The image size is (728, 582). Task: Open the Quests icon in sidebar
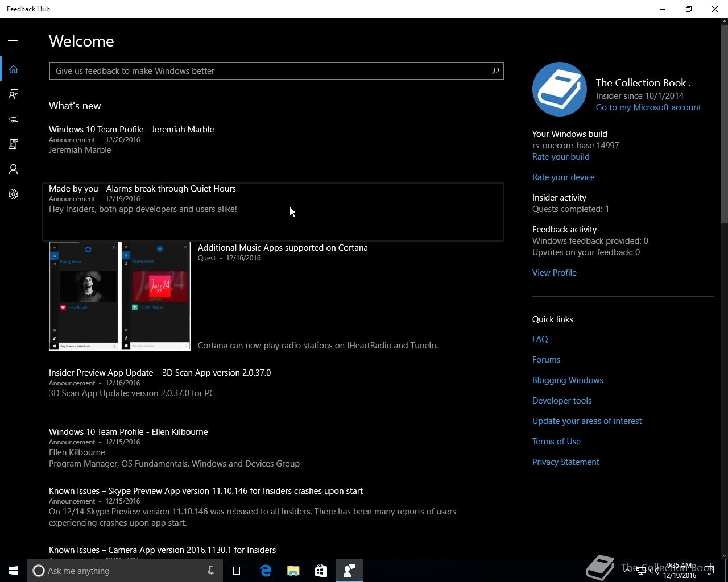pos(13,144)
